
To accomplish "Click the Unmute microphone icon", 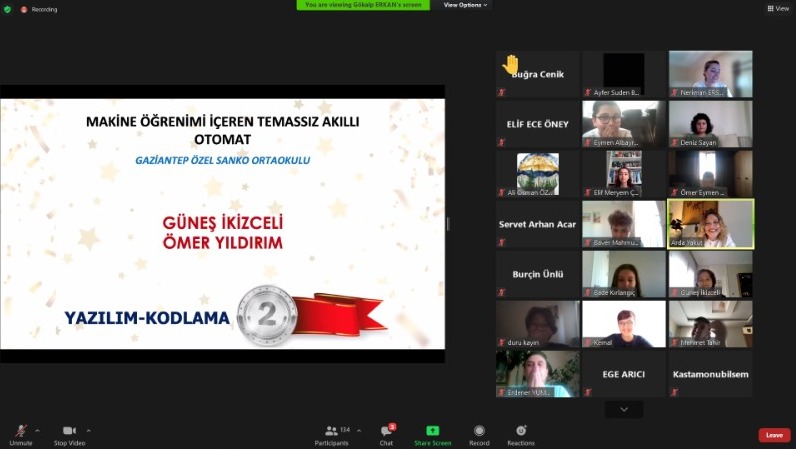I will (x=20, y=431).
